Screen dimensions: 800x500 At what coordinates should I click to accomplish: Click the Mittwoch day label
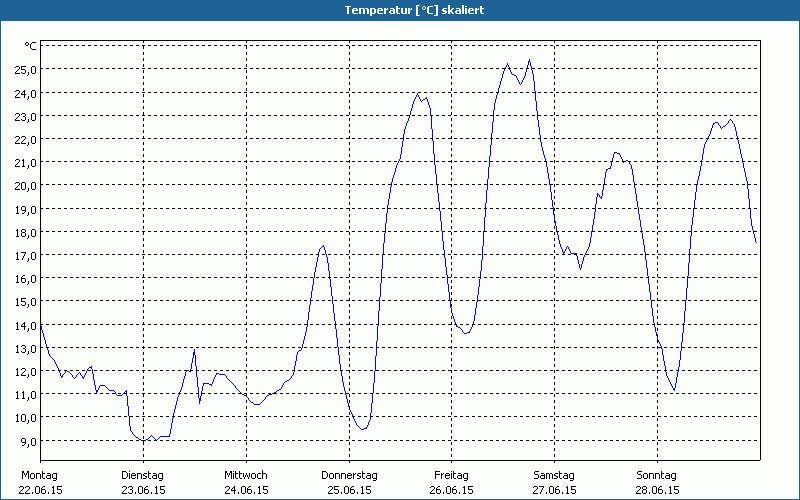[x=246, y=475]
